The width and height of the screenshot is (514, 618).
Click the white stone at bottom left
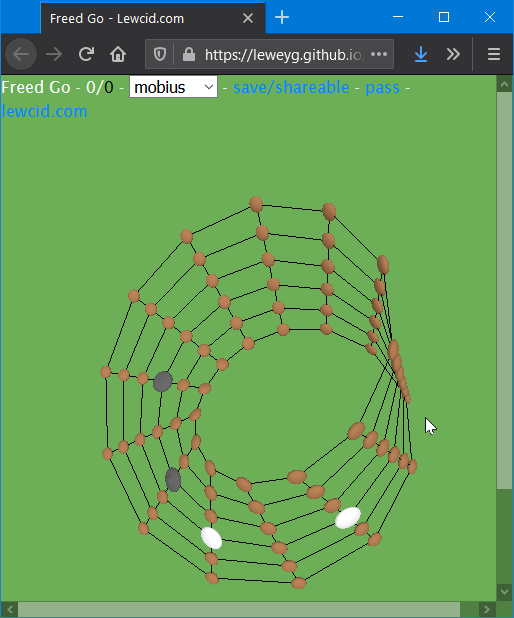[x=212, y=538]
